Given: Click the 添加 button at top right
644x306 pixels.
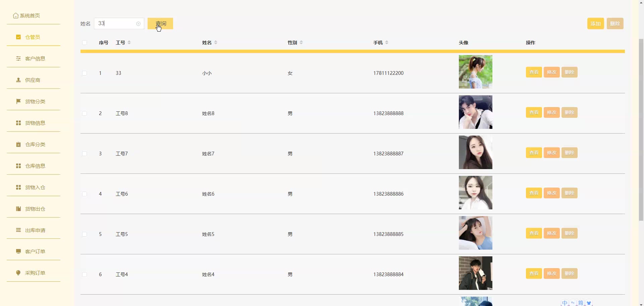Looking at the screenshot, I should [595, 23].
